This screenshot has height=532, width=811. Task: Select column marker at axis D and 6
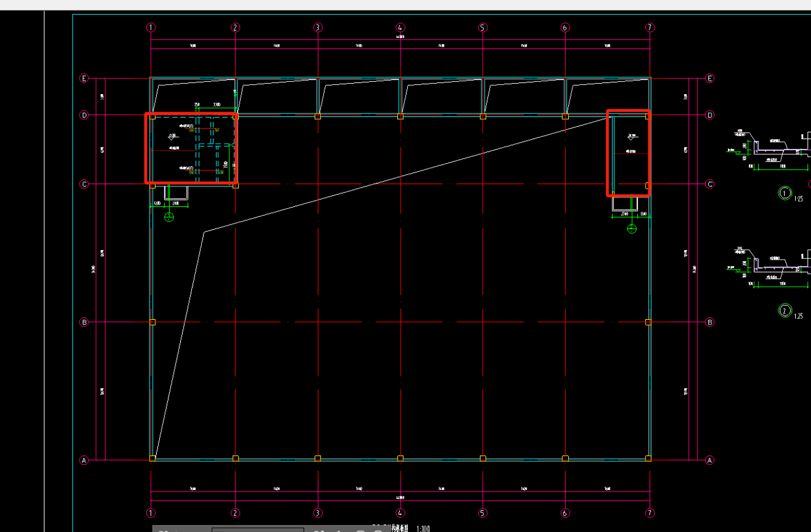click(565, 117)
